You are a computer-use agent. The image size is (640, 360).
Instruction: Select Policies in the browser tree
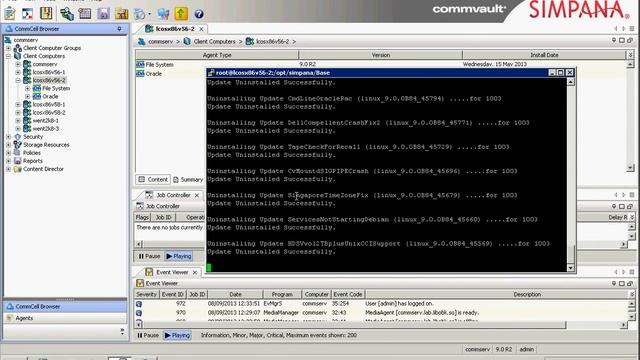[x=32, y=153]
